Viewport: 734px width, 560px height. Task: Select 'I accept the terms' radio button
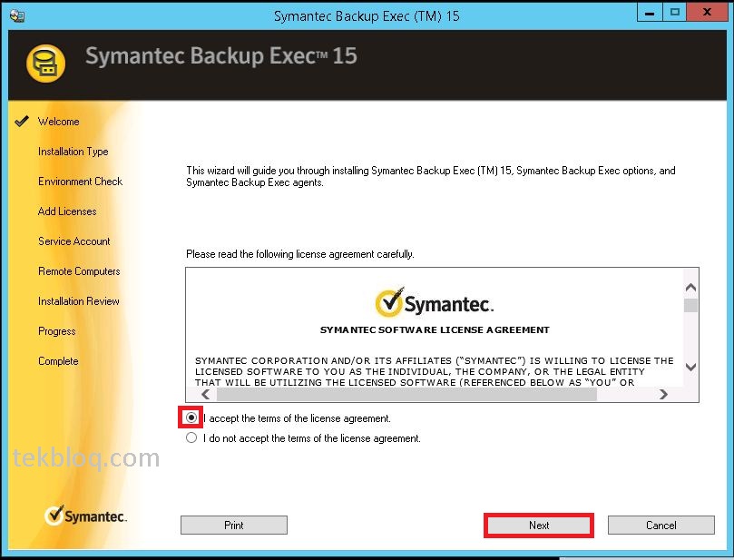point(191,418)
